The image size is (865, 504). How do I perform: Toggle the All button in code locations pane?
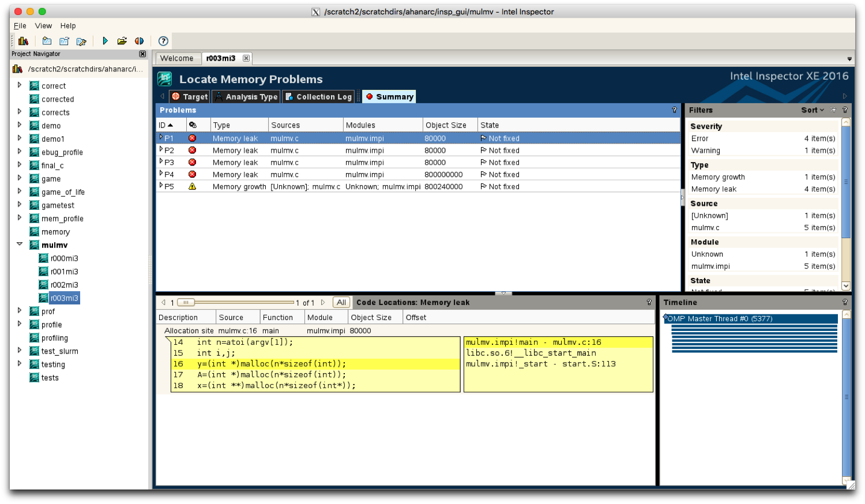[341, 302]
